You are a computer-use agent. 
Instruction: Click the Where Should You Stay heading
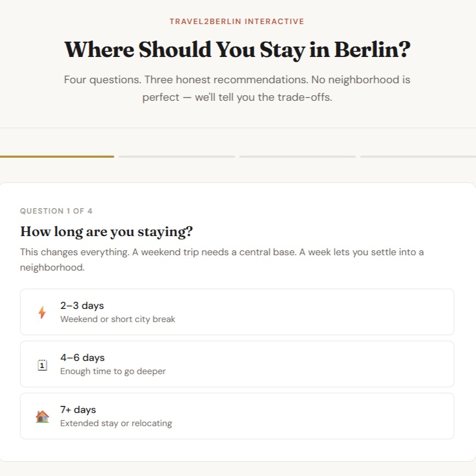point(238,49)
